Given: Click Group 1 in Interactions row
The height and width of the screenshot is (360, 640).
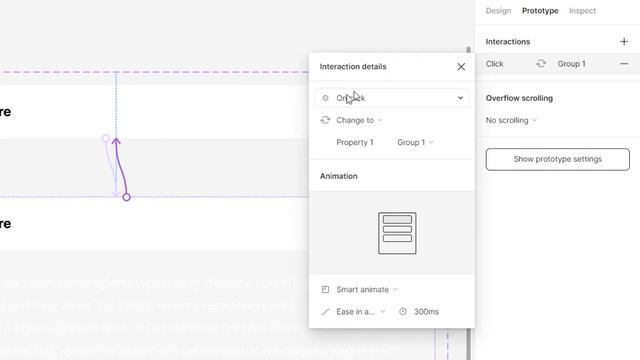Looking at the screenshot, I should pos(571,64).
